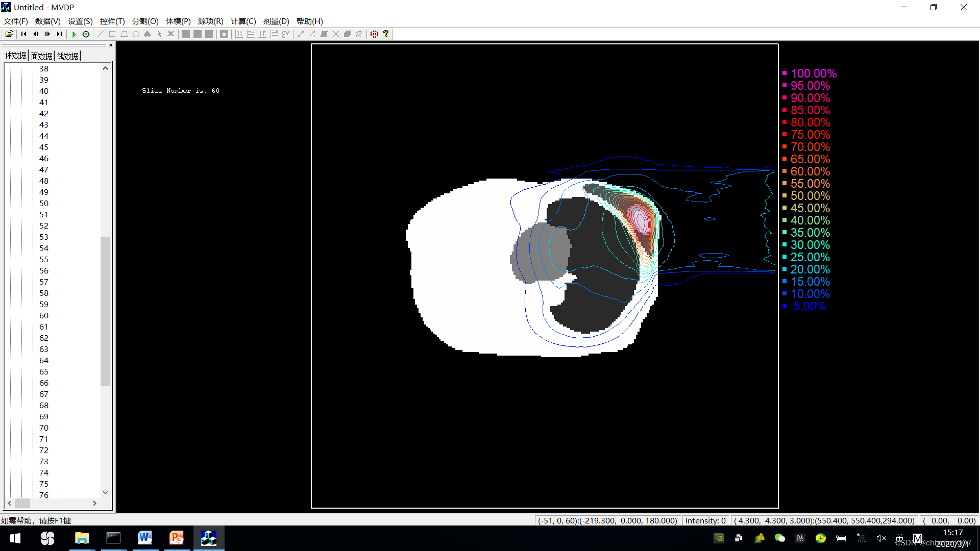This screenshot has width=980, height=551.
Task: Open the 分割(O) menu
Action: pyautogui.click(x=145, y=21)
